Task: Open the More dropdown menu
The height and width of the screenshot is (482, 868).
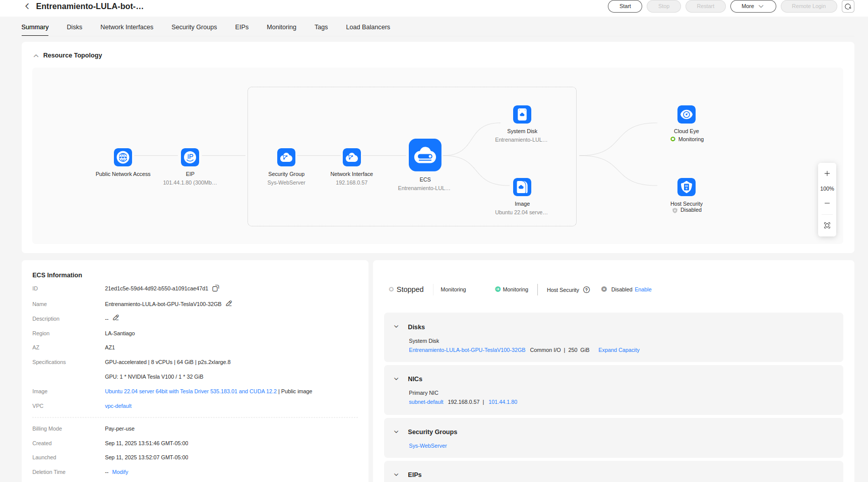Action: tap(753, 7)
